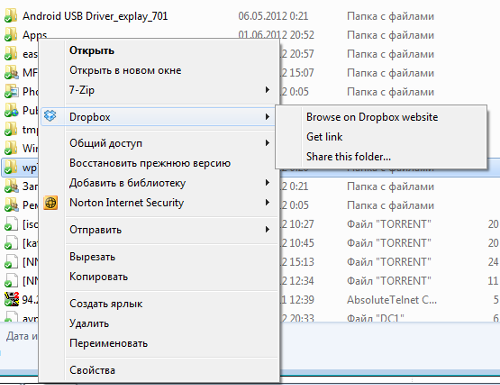Open the 7-Zip menu entry
This screenshot has width=500, height=385.
point(82,90)
